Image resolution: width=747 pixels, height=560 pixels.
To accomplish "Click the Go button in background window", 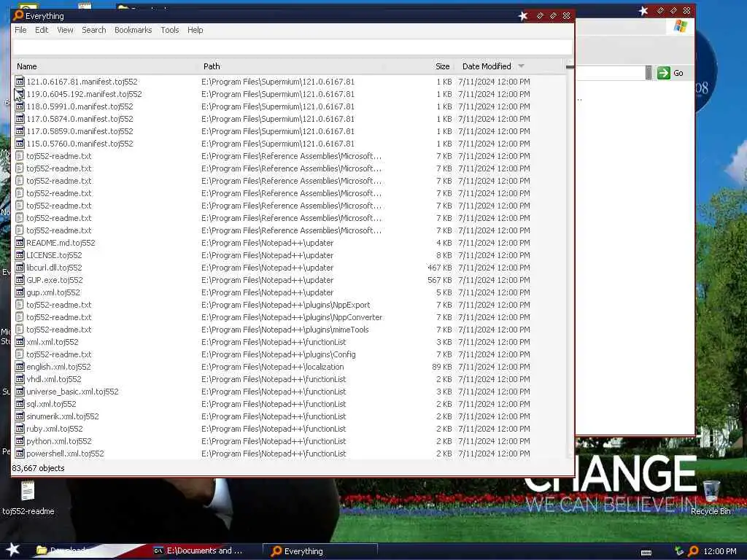I will click(671, 73).
